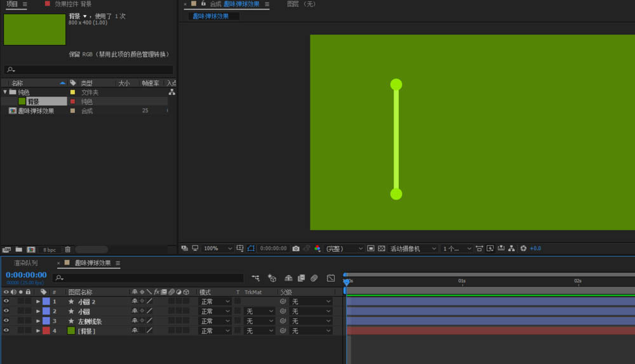Open project flowchart icon beside 纯色 folder row
The height and width of the screenshot is (364, 635).
[x=171, y=92]
